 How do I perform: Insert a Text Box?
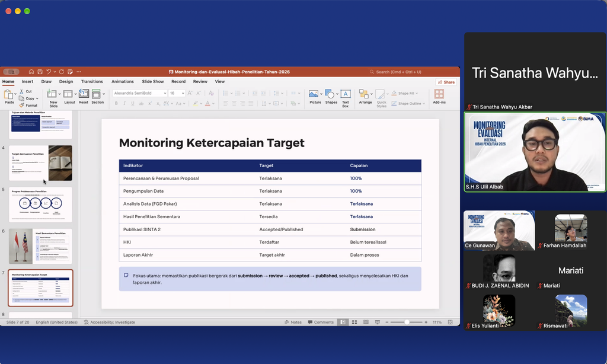point(346,98)
